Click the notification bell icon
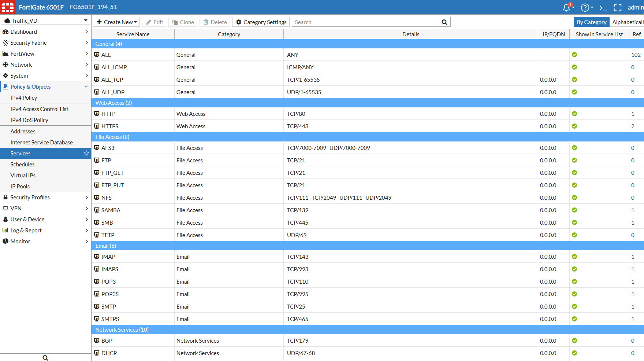Image resolution: width=644 pixels, height=361 pixels. [567, 7]
